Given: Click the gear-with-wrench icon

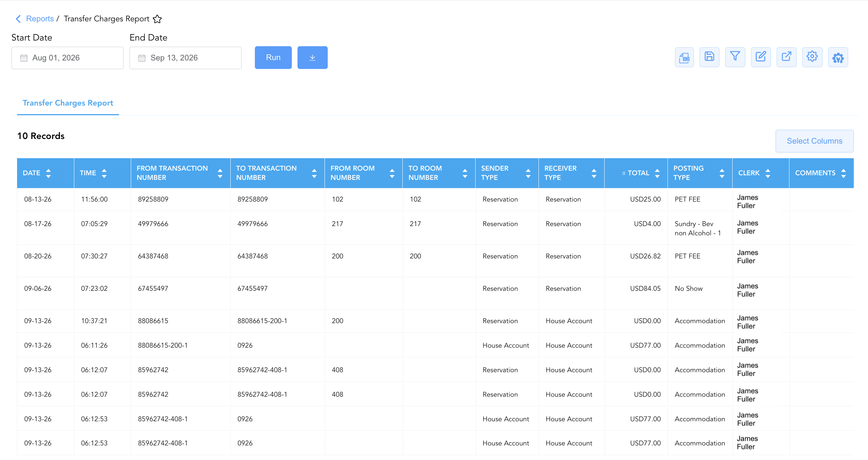Looking at the screenshot, I should point(838,57).
